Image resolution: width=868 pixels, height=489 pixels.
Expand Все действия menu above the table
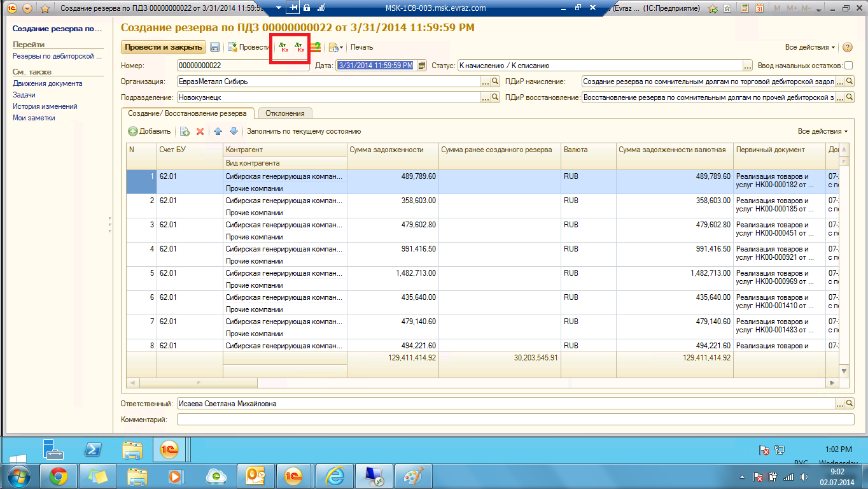pos(823,131)
